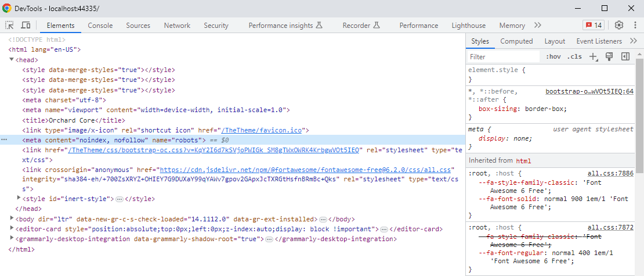Open the Sources tab
The width and height of the screenshot is (644, 276).
coord(138,26)
